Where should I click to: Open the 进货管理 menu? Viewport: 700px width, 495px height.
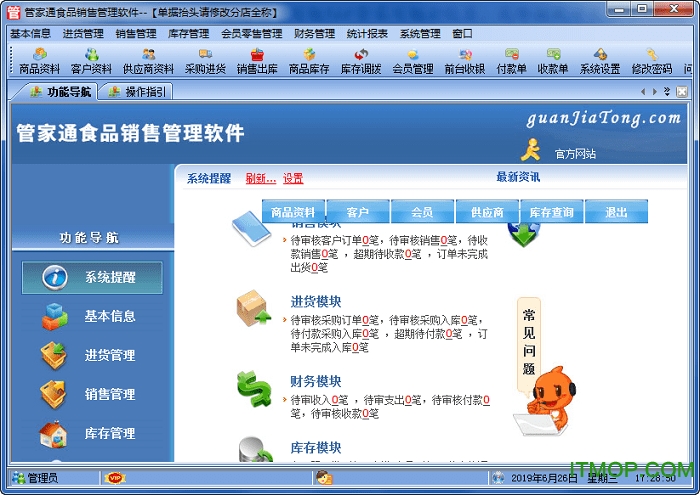(x=83, y=33)
